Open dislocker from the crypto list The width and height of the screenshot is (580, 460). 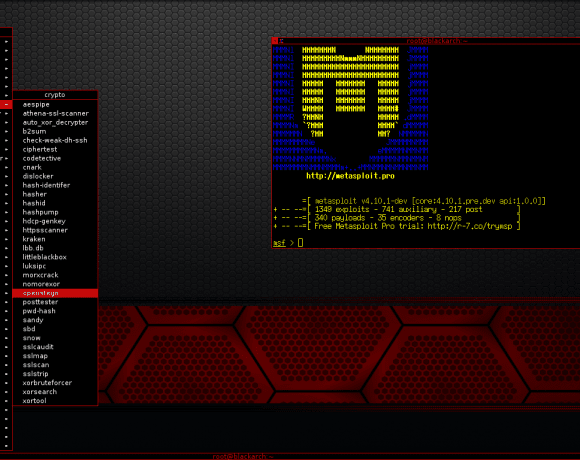point(55,176)
